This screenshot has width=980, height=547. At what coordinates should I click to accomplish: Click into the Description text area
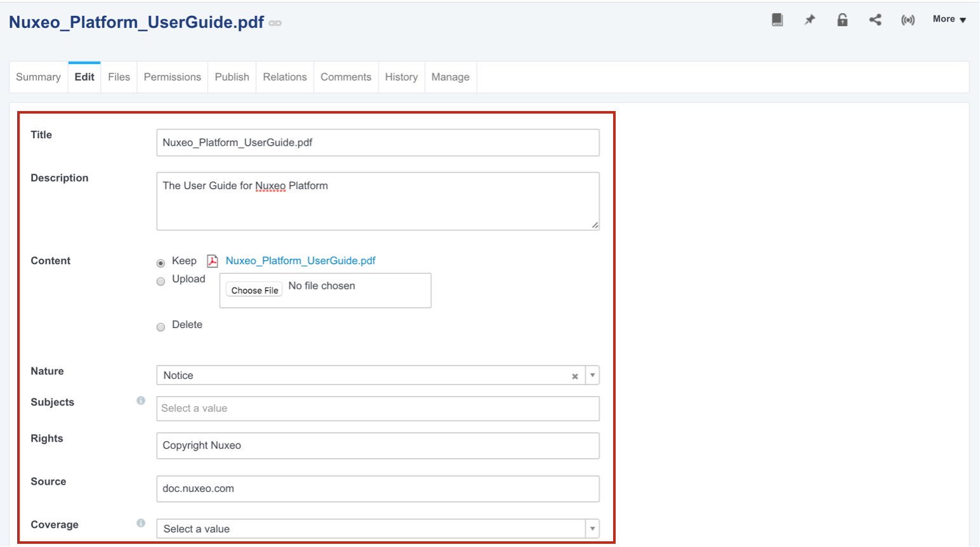pyautogui.click(x=378, y=201)
